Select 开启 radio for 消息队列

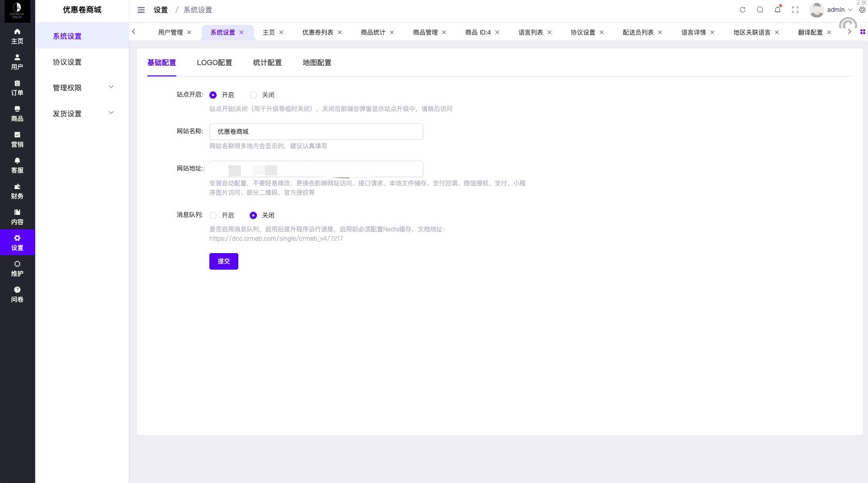(213, 215)
